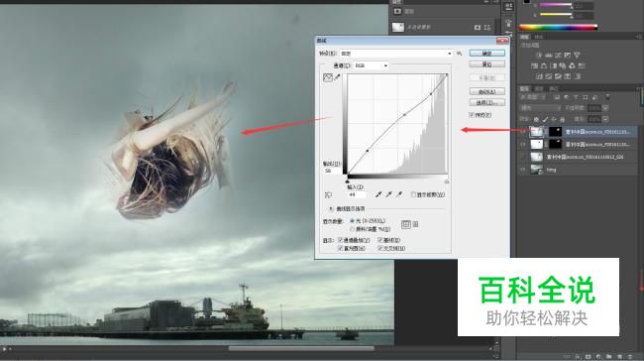
Task: Pick the white point eyedropper in Curves
Action: click(x=399, y=194)
